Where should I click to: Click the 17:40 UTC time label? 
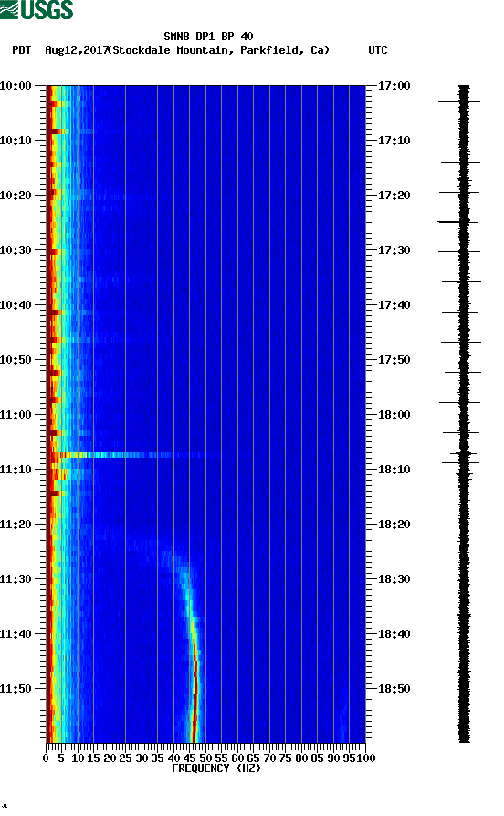pyautogui.click(x=394, y=305)
